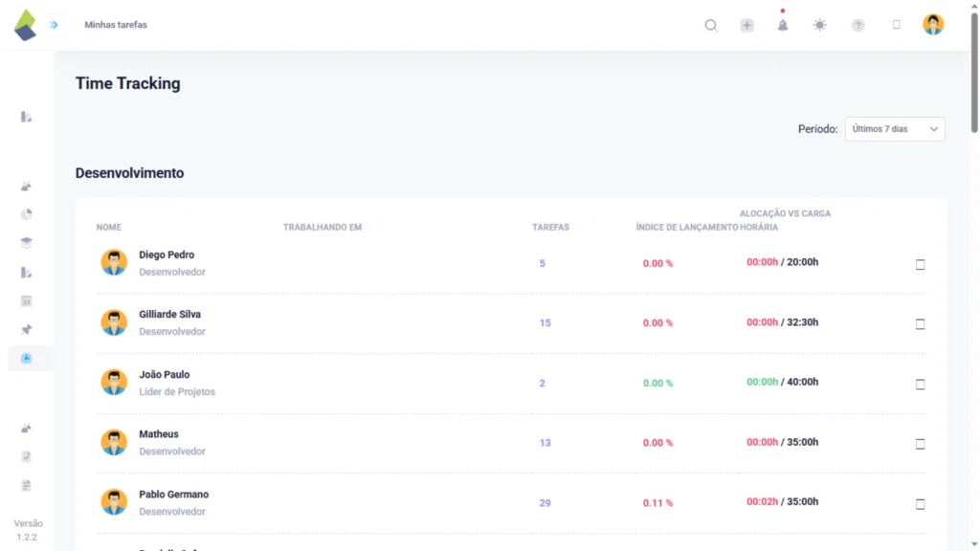
Task: Click Matheus's task count 13
Action: click(545, 443)
